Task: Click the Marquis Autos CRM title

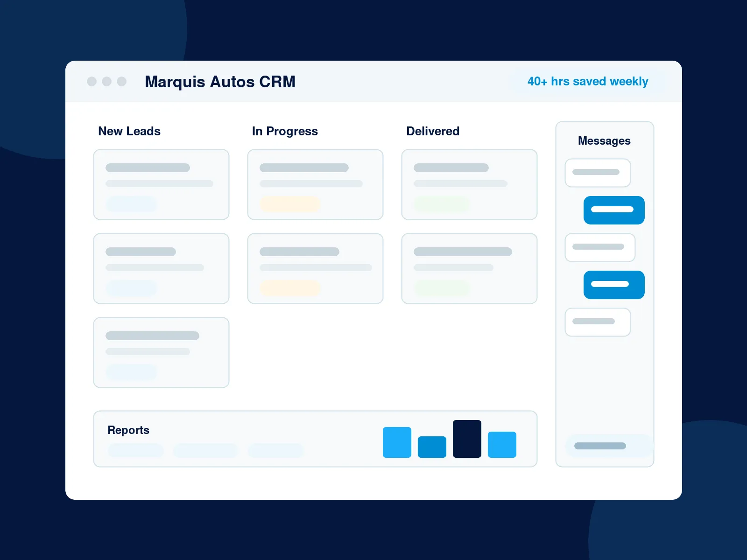Action: pos(220,82)
